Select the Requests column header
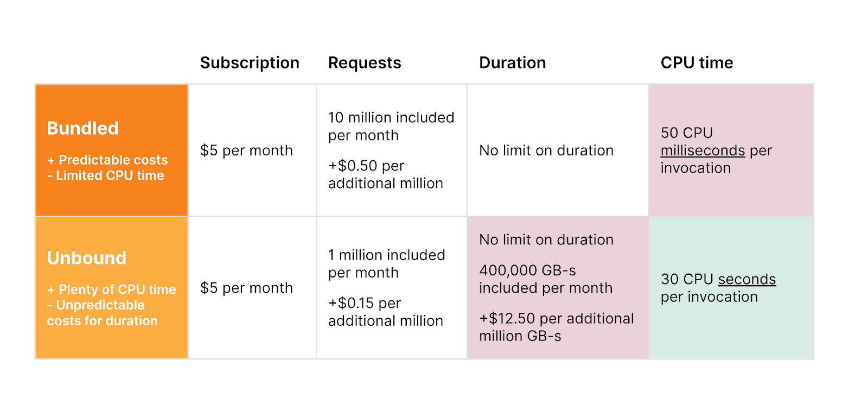The height and width of the screenshot is (410, 868). click(365, 63)
